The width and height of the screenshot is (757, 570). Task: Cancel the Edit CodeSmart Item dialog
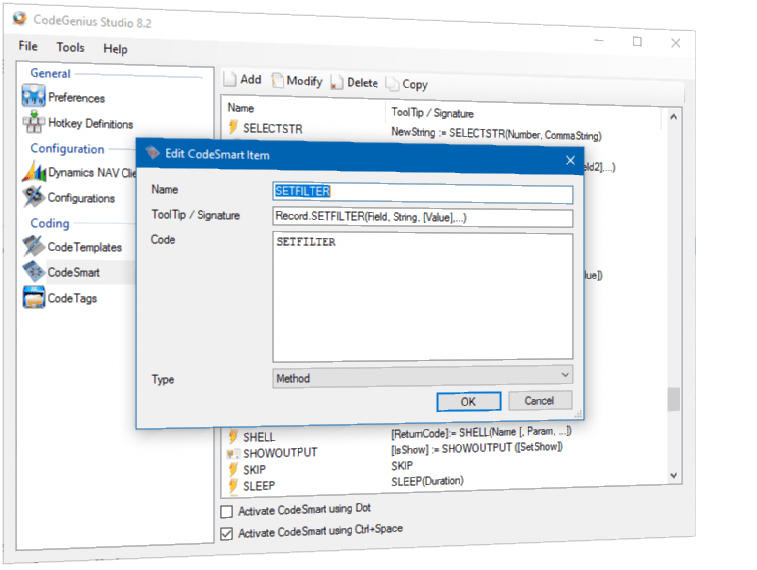point(540,401)
